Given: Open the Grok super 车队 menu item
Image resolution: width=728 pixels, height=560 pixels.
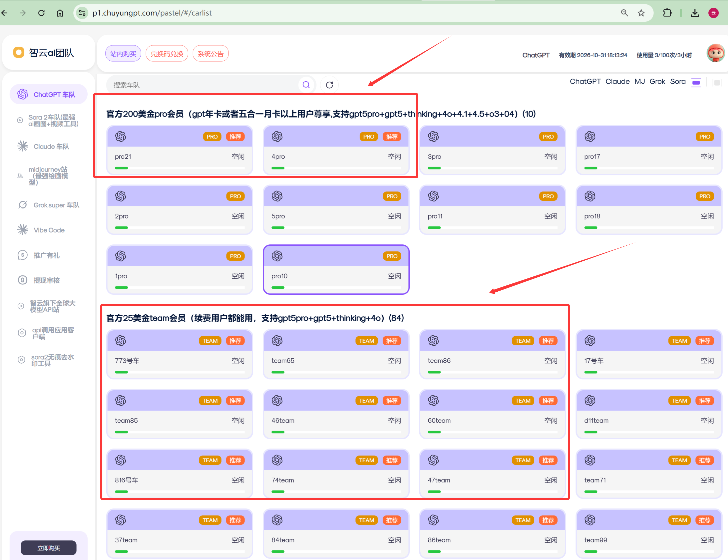Looking at the screenshot, I should pyautogui.click(x=56, y=205).
